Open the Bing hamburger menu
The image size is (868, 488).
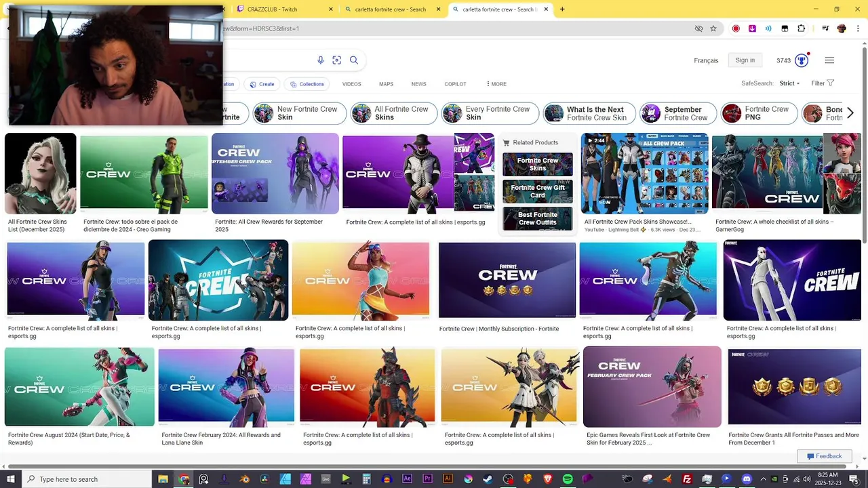tap(829, 60)
